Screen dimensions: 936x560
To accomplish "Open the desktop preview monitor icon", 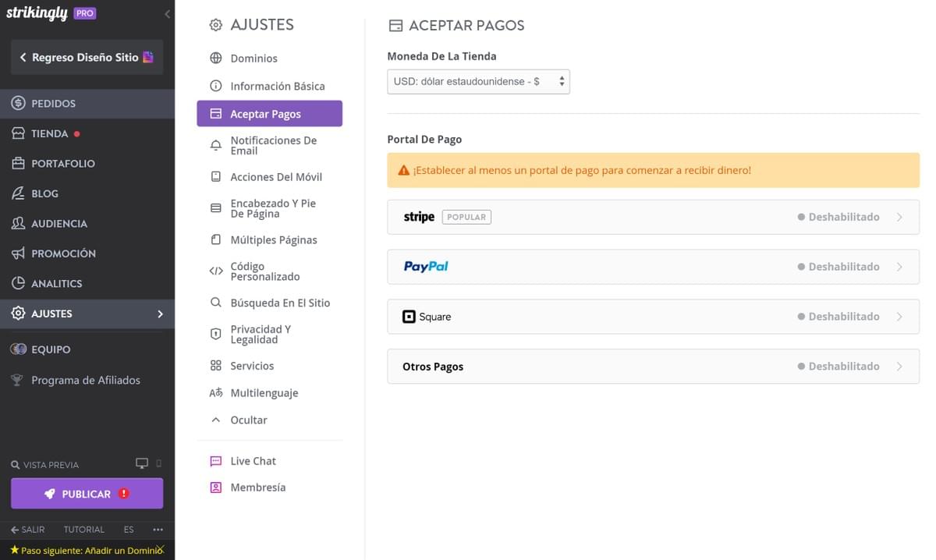I will 143,463.
